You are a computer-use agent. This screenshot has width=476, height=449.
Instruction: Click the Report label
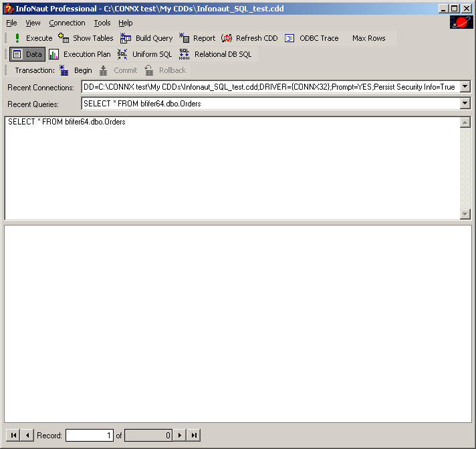pos(204,38)
